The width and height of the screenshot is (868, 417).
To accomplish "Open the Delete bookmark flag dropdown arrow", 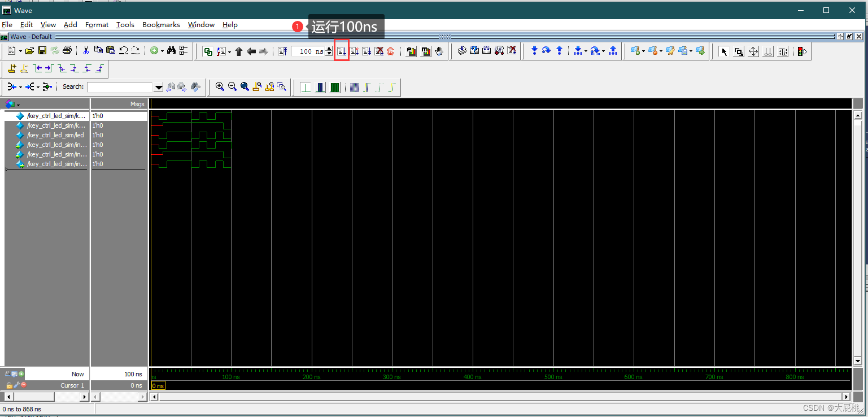I will tap(661, 51).
